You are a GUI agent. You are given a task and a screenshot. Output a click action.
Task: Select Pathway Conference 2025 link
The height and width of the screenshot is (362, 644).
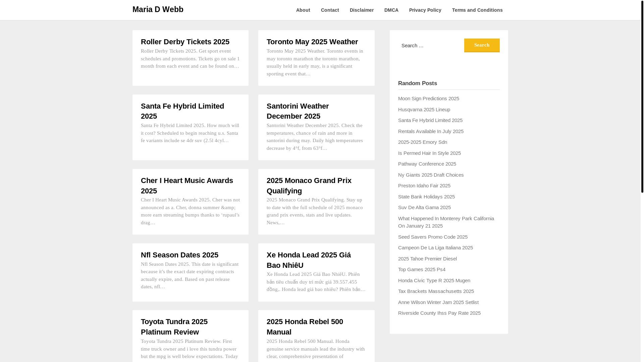(427, 164)
